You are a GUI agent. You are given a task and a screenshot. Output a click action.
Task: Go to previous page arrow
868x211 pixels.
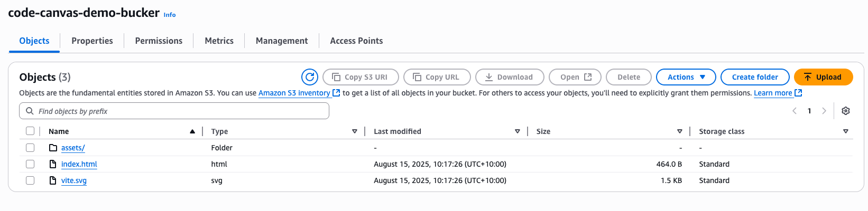[x=795, y=111]
